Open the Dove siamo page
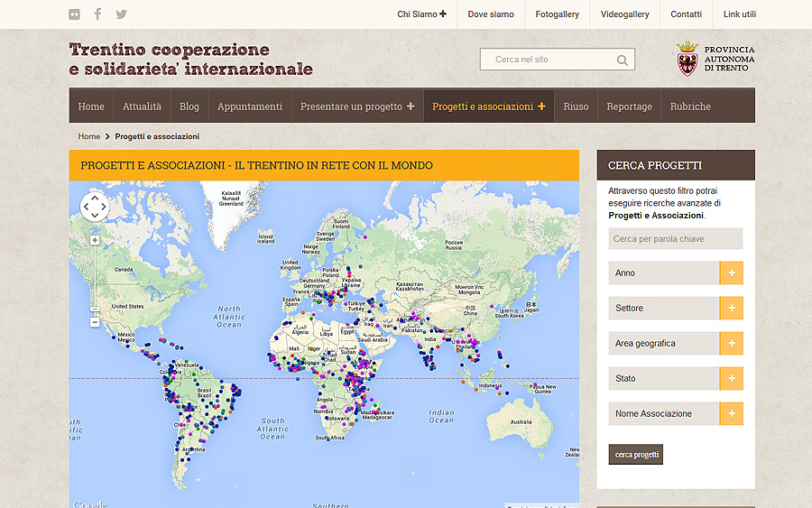This screenshot has width=812, height=508. [x=491, y=14]
